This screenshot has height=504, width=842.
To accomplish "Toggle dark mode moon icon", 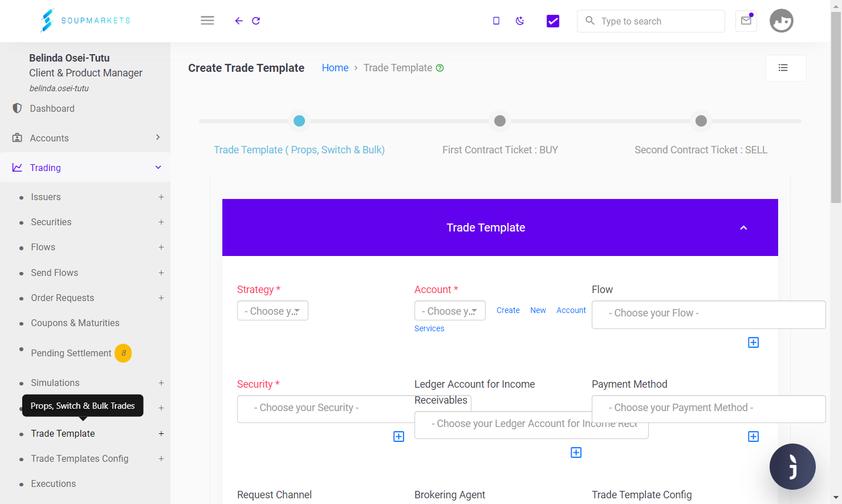I will tap(520, 21).
